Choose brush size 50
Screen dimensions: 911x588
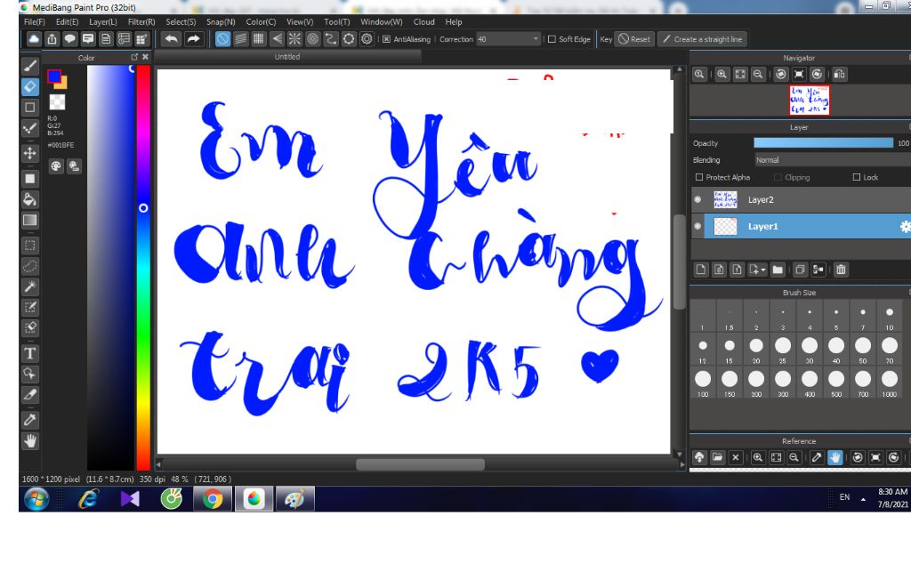pos(863,350)
